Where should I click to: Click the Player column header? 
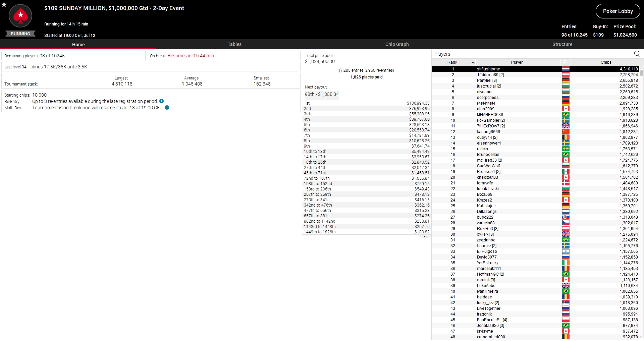pyautogui.click(x=517, y=62)
